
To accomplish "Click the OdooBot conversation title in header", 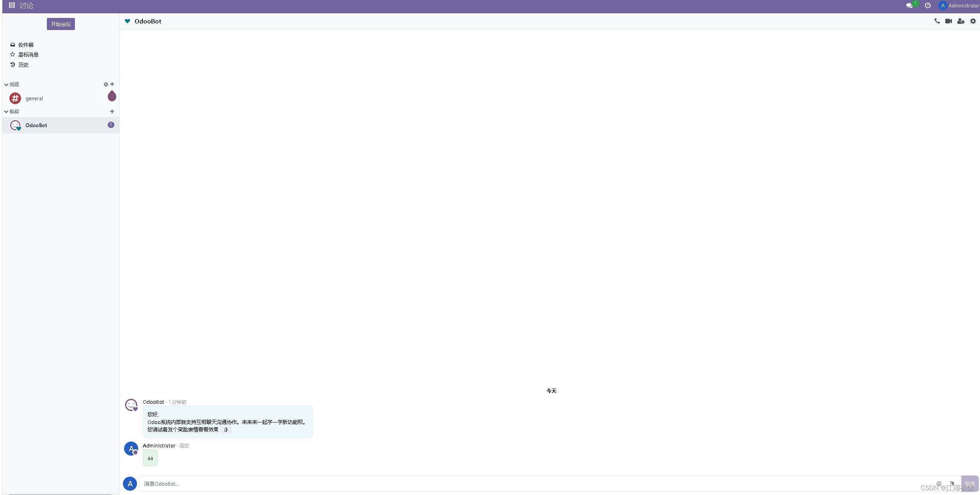I will 148,21.
